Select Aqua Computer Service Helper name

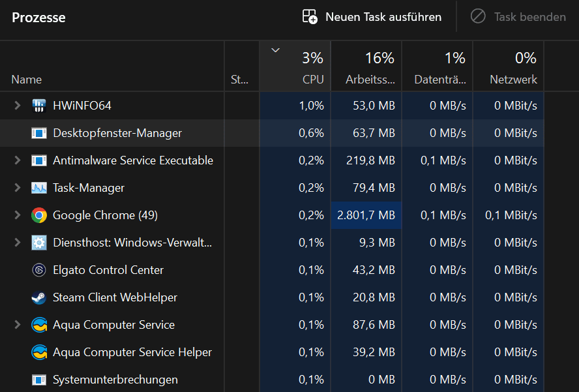click(132, 352)
